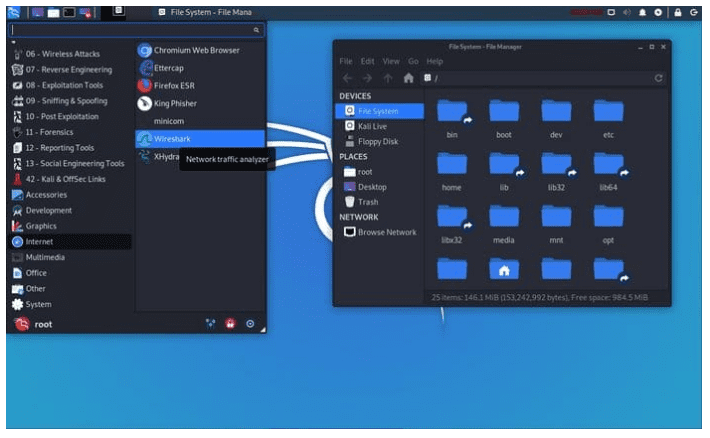This screenshot has height=438, width=710.
Task: Open the View menu in File Manager
Action: point(391,61)
